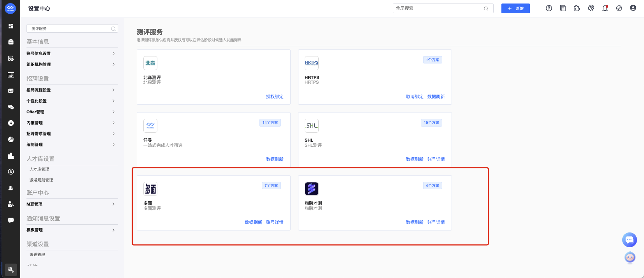Open the document-with-clock icon in left sidebar
This screenshot has width=644, height=278.
tap(11, 58)
